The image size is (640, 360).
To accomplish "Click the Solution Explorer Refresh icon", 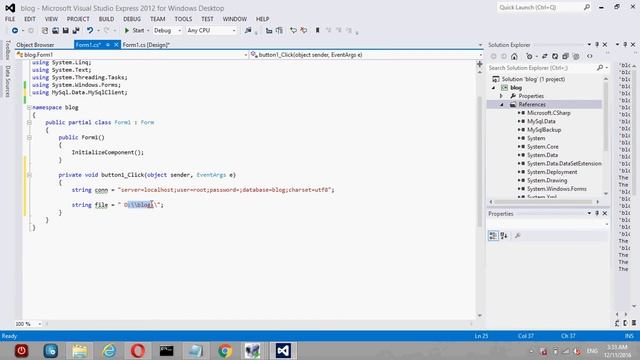I will 555,56.
